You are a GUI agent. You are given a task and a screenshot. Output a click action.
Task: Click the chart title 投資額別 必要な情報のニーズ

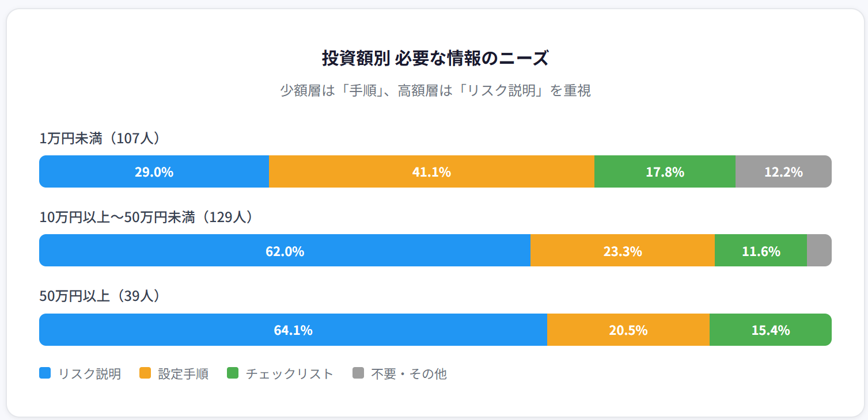pos(435,59)
